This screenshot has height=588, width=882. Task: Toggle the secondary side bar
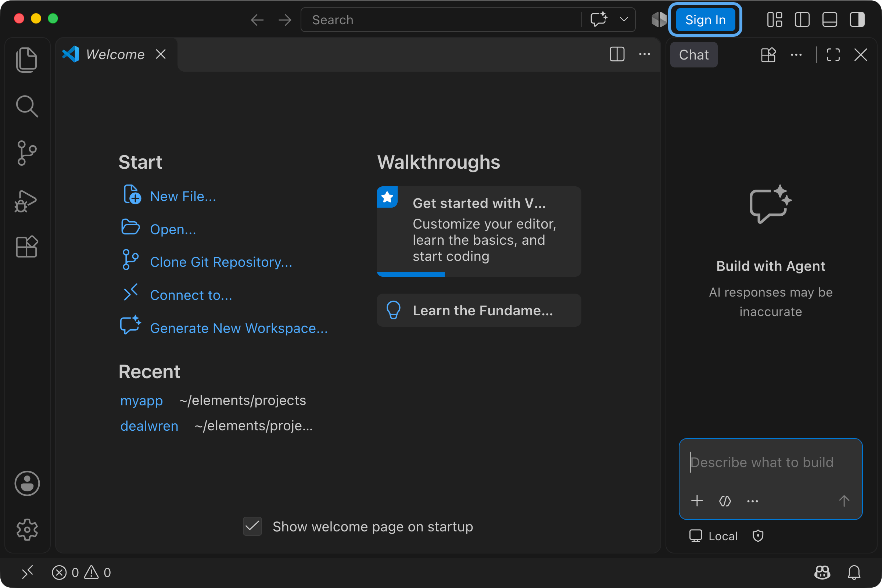(x=857, y=19)
